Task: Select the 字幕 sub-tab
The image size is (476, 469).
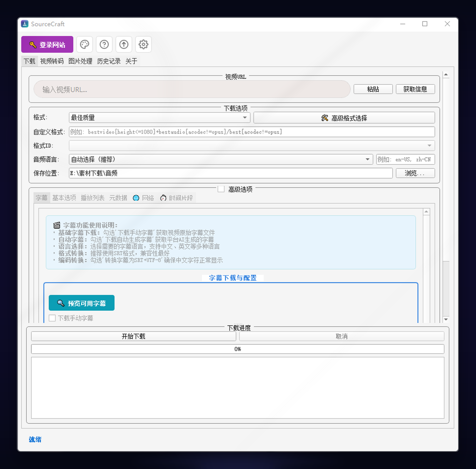Action: click(42, 198)
